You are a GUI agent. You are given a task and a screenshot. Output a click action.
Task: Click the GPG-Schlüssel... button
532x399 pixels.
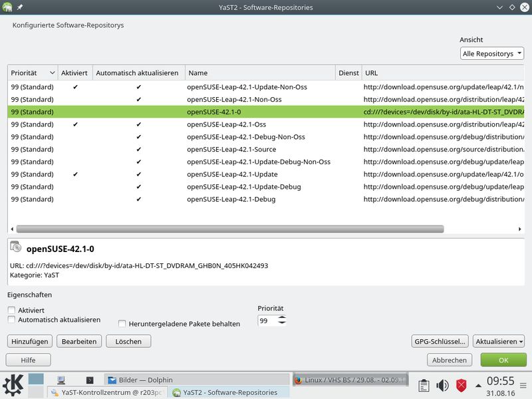point(440,341)
